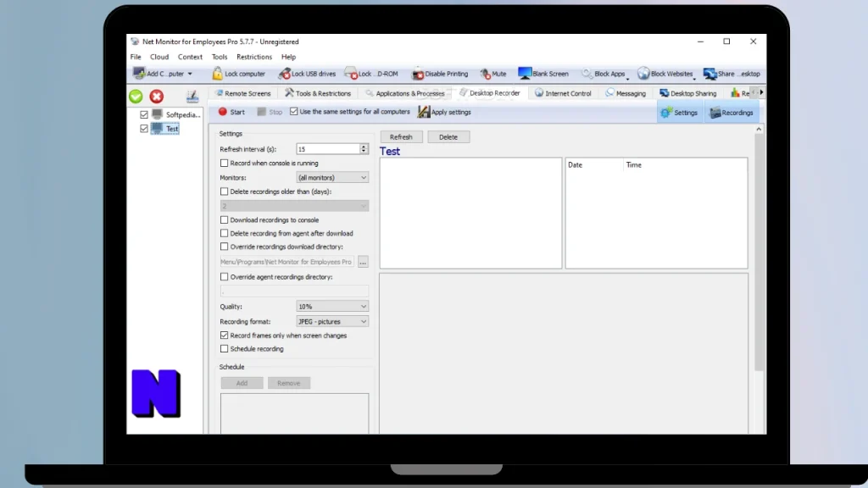Screen dimensions: 868x488
Task: Uncheck Record frames only when screen changes
Action: pyautogui.click(x=224, y=335)
